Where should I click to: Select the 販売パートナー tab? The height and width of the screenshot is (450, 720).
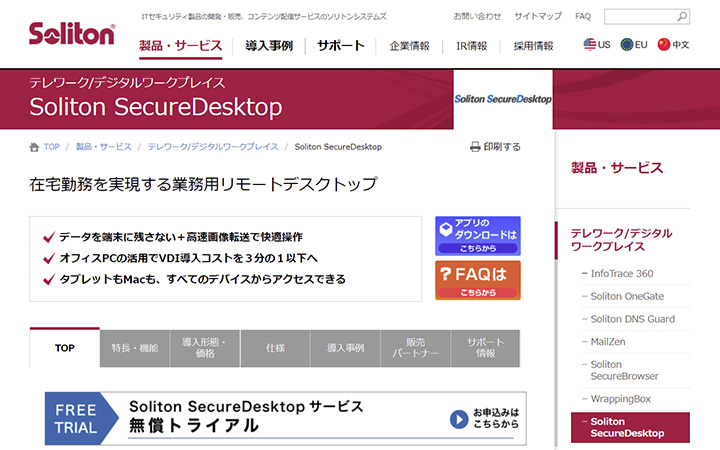[x=415, y=348]
